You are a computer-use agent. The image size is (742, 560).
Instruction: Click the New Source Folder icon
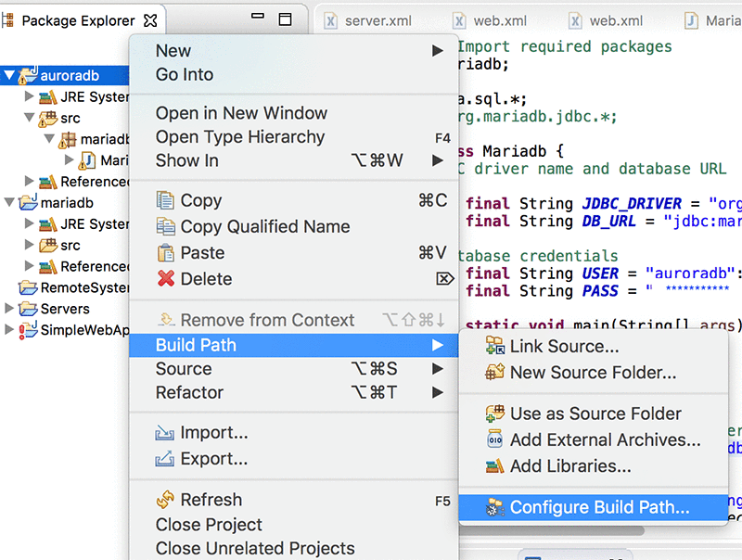point(495,372)
